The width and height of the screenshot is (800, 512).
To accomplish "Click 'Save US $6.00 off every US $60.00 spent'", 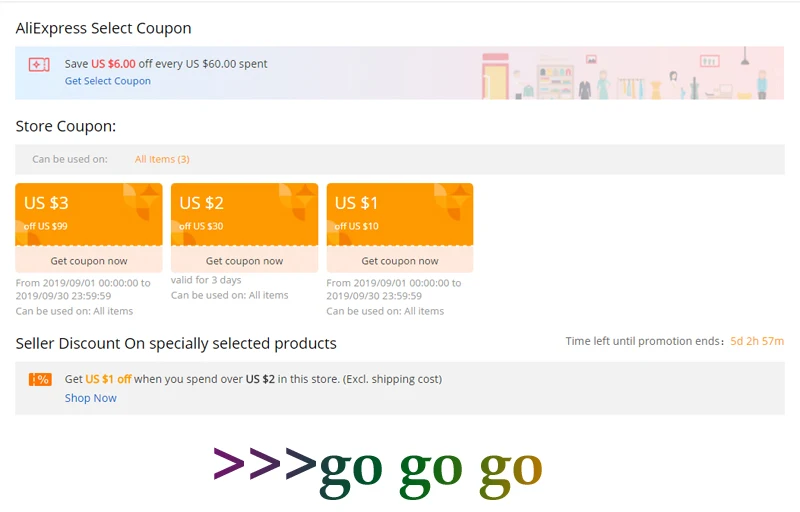I will coord(166,64).
